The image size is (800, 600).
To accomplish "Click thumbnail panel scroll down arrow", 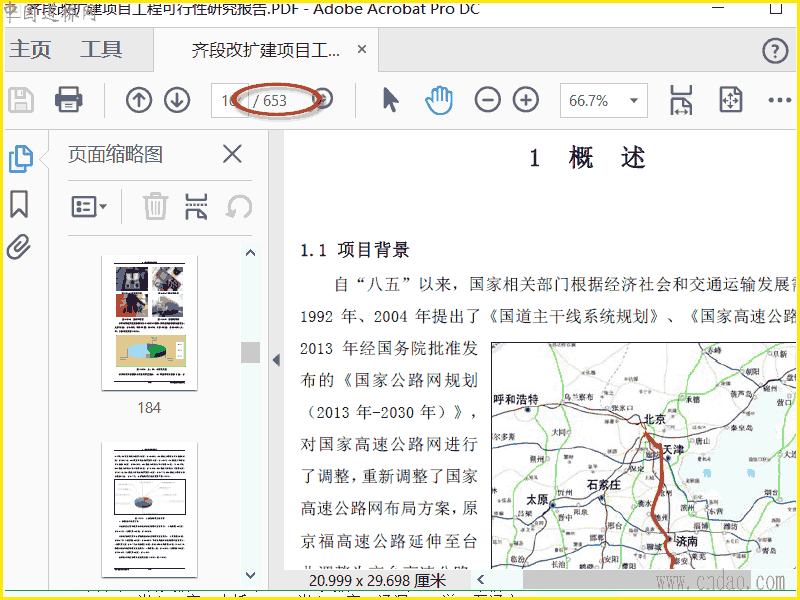I will coord(251,576).
